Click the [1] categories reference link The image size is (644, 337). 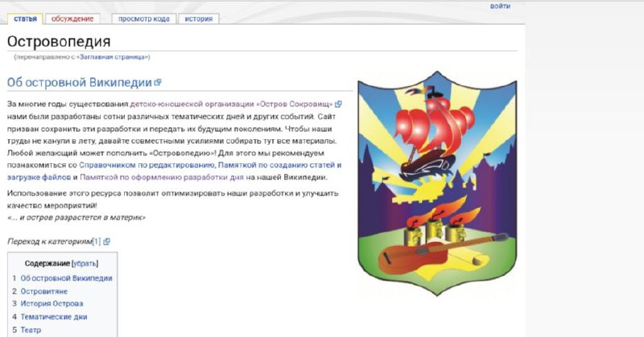(x=96, y=241)
